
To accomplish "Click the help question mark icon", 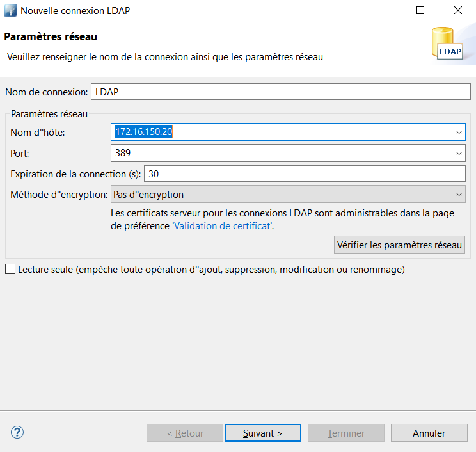I will click(17, 432).
